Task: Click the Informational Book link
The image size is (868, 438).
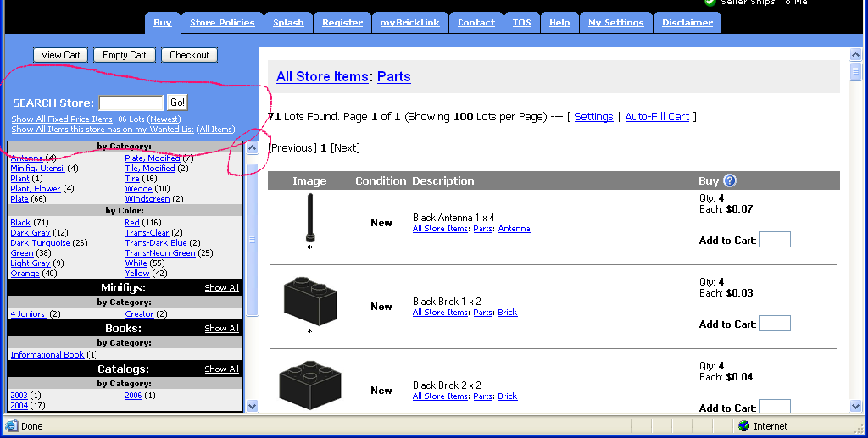Action: click(x=47, y=354)
